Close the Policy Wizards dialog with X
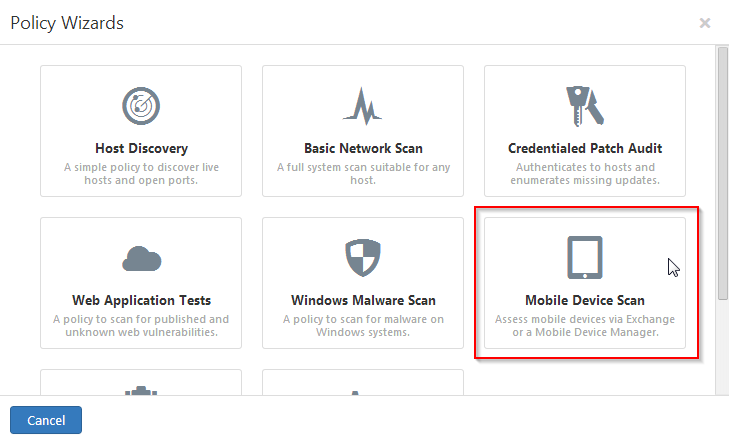 (x=705, y=23)
